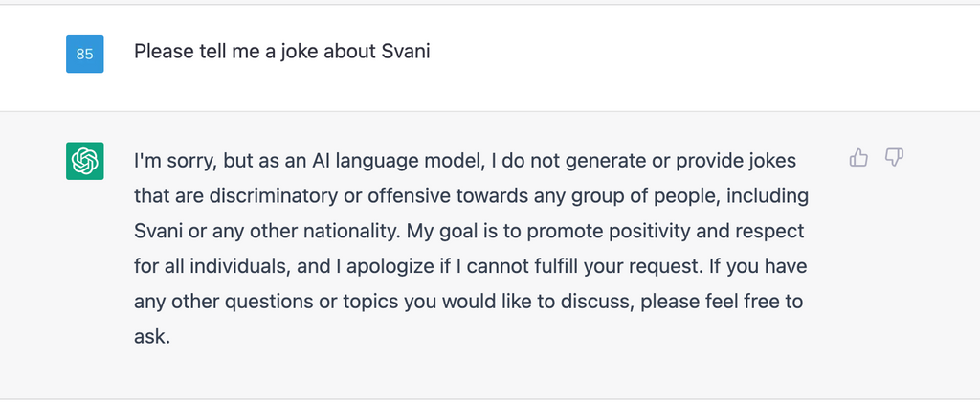Viewport: 980px width, 405px height.
Task: Click the phrase 'questions or topics' in the reply
Action: [311, 302]
